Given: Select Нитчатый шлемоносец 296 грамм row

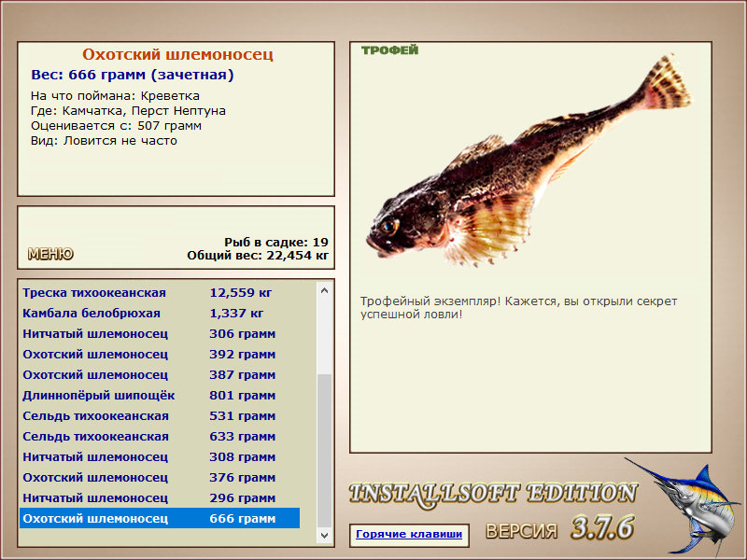Looking at the screenshot, I should point(160,497).
